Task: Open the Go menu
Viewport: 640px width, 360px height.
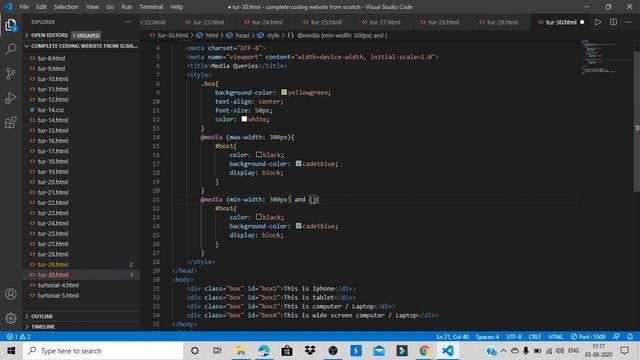Action: 110,7
